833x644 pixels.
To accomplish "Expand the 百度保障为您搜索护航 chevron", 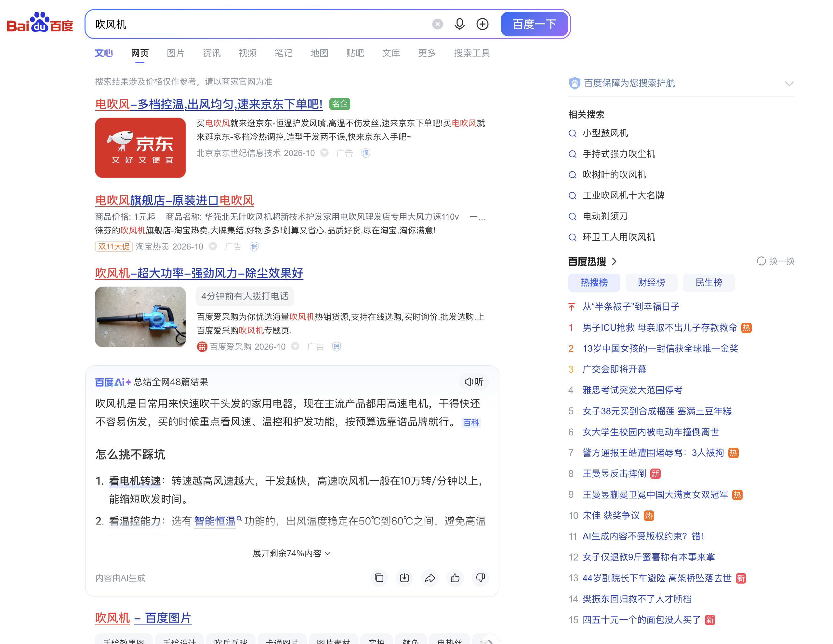I will coord(789,84).
